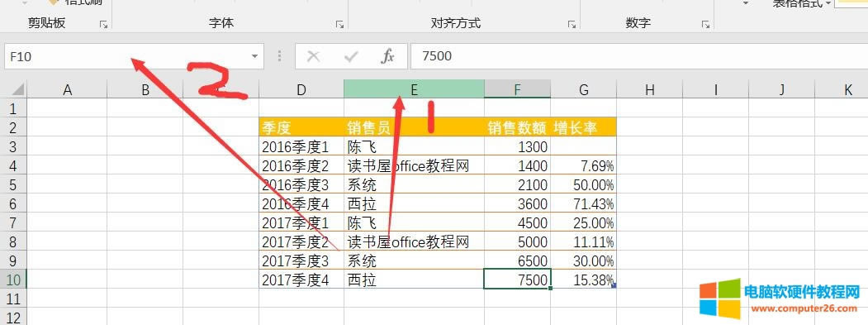Click the 增长率 header cell
The width and height of the screenshot is (868, 325).
583,127
